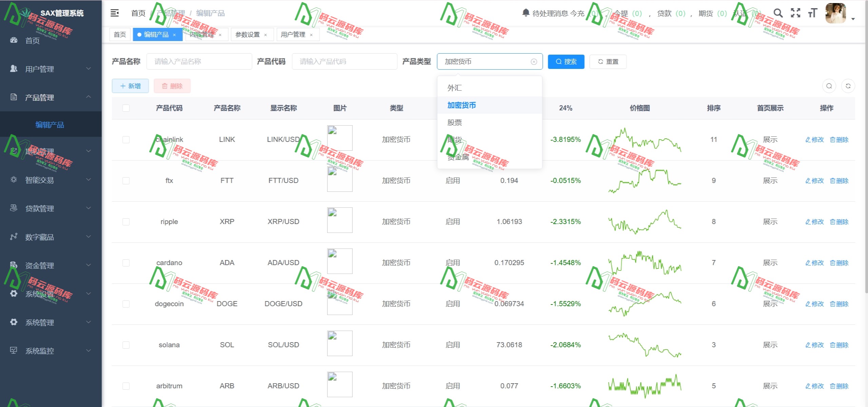
Task: Close the 用户管理 tab
Action: coord(311,35)
